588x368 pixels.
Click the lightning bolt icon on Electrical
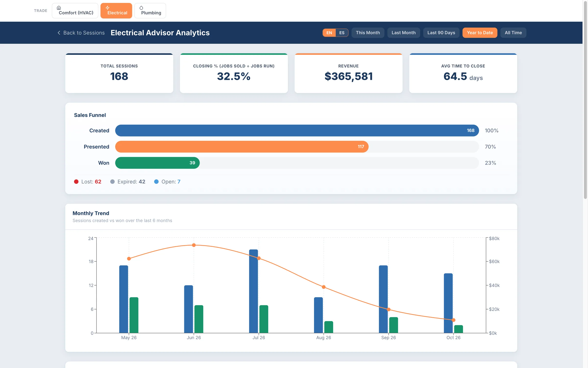pos(107,8)
